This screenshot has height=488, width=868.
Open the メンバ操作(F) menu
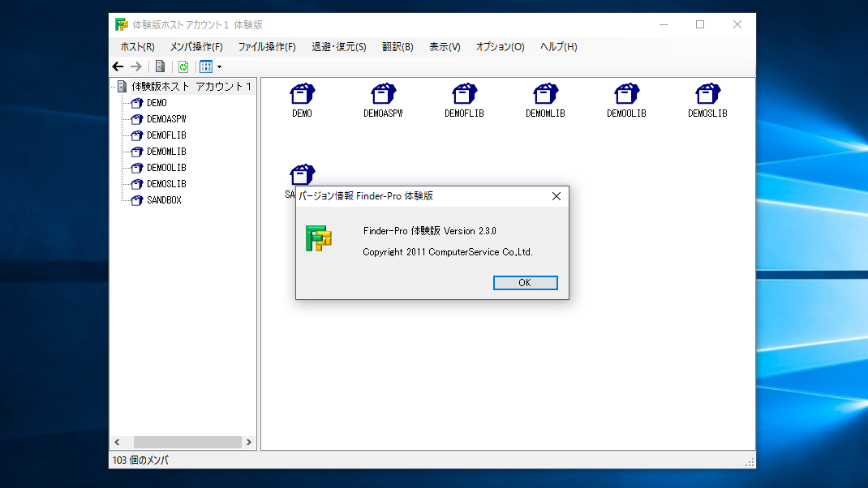pyautogui.click(x=196, y=47)
